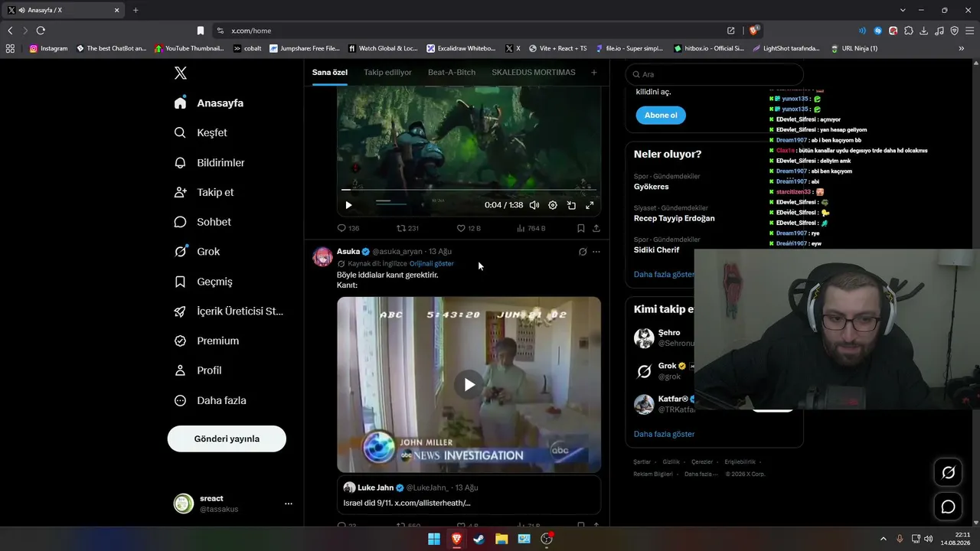Focus the Ara search field
This screenshot has width=980, height=551.
click(x=714, y=74)
